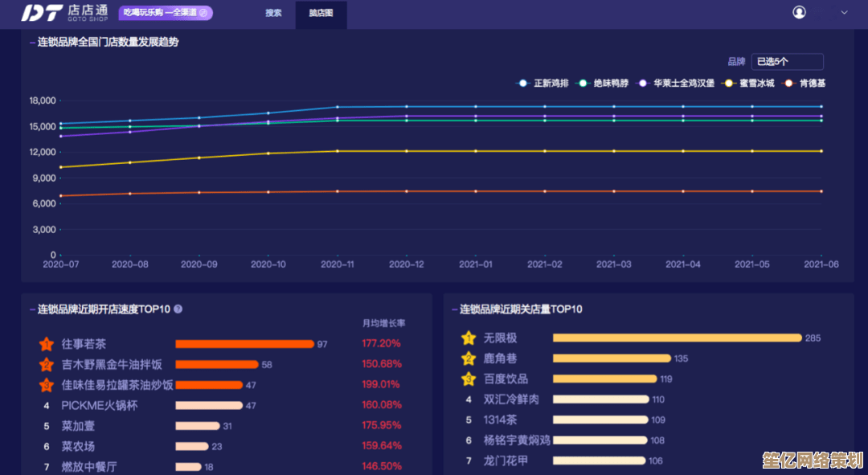Toggle 华莱士全鸡汉堡 legend series
Image resolution: width=868 pixels, height=475 pixels.
(675, 83)
